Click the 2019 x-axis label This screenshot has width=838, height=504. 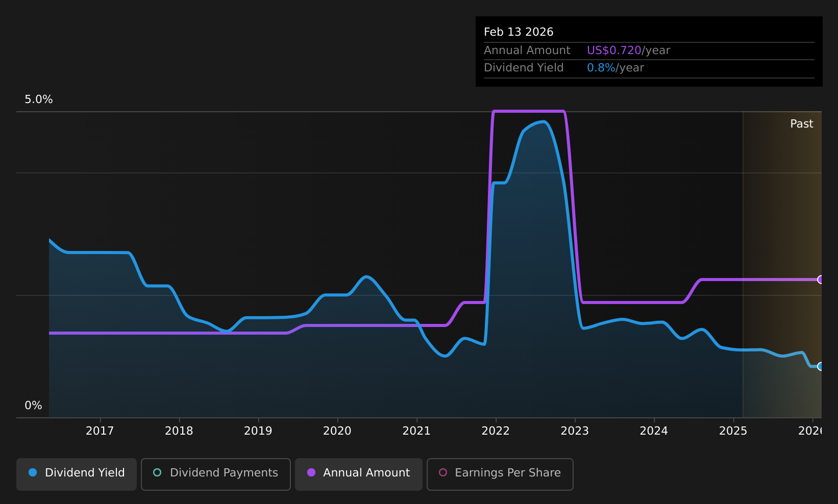coord(258,431)
